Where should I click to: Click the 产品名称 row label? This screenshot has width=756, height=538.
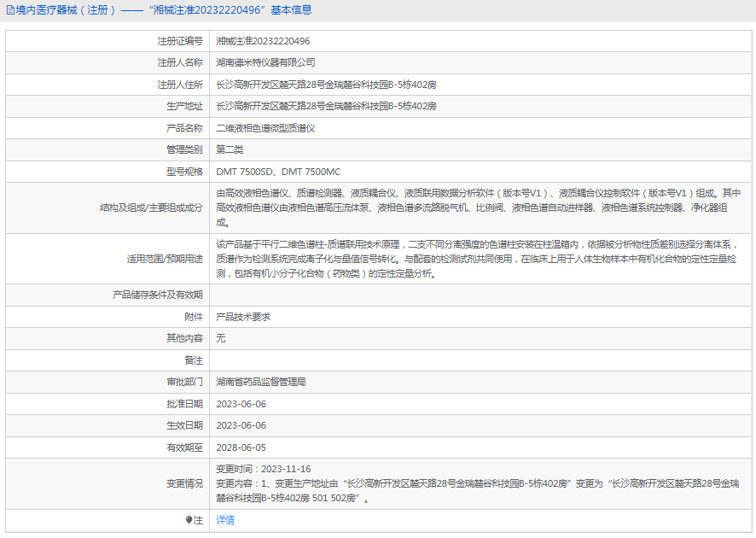pyautogui.click(x=184, y=128)
